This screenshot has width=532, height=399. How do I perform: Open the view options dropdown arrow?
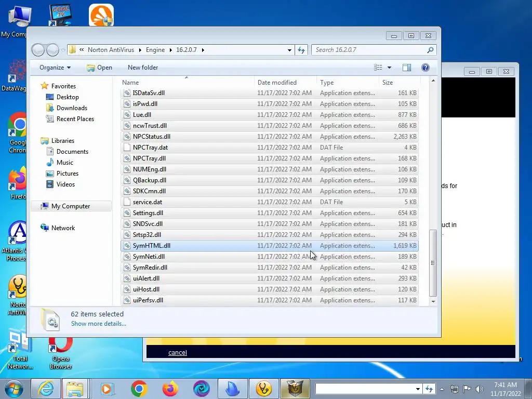389,68
